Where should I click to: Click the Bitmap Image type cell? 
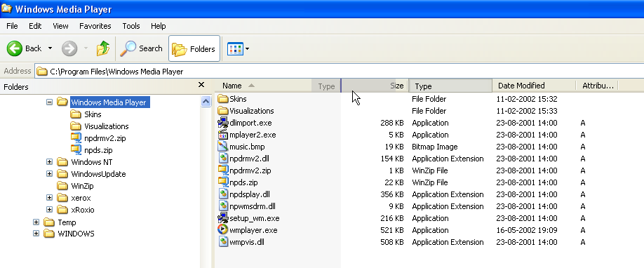tap(434, 147)
